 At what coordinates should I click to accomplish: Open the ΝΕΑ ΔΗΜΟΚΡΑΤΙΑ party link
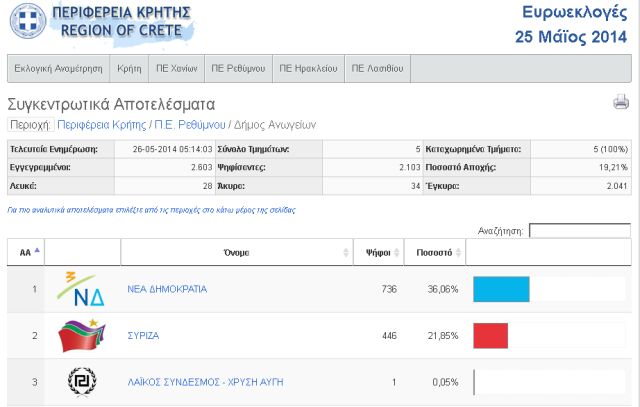[x=167, y=289]
